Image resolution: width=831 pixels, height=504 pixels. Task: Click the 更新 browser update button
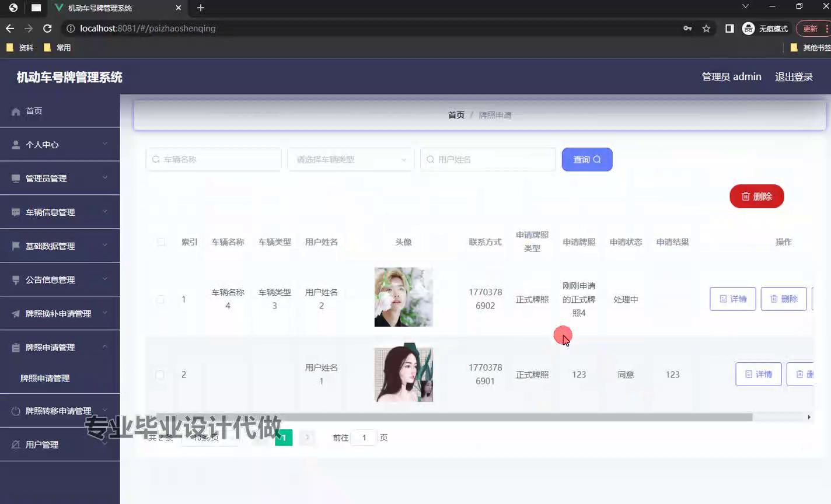click(812, 28)
